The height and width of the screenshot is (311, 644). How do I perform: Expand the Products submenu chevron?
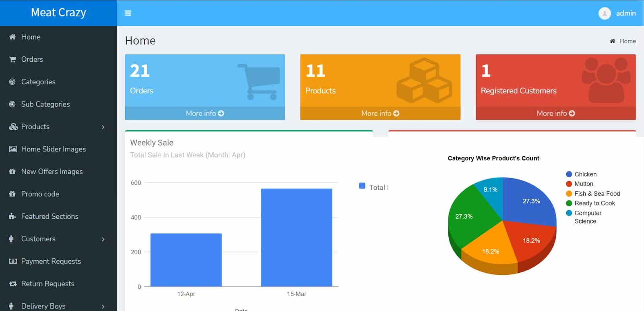(x=103, y=127)
